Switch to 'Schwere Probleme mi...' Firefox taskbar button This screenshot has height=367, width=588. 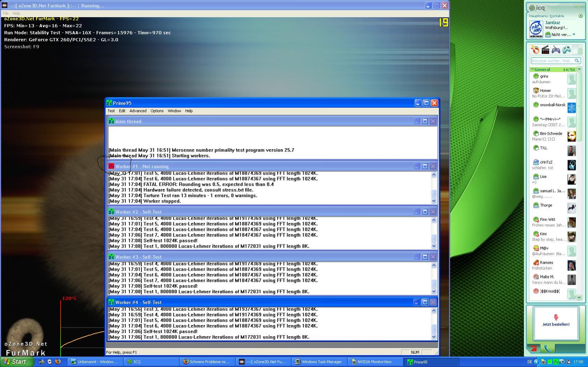[x=207, y=362]
